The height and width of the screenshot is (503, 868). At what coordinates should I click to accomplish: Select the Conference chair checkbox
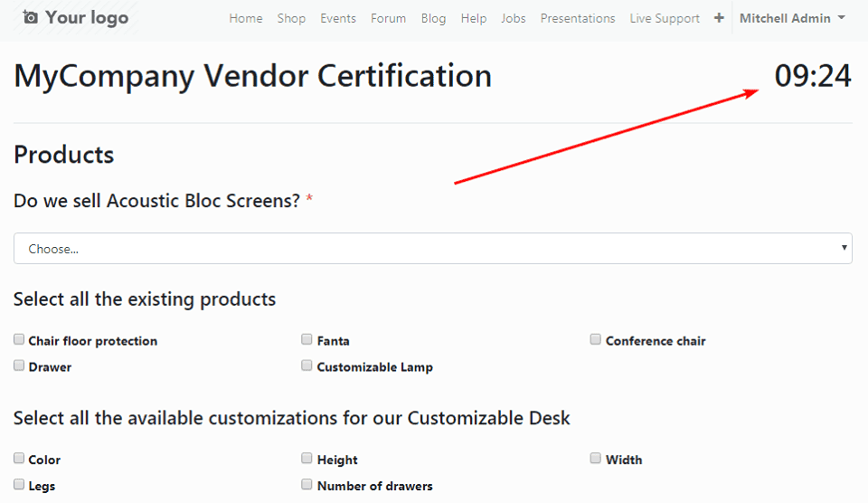point(596,339)
